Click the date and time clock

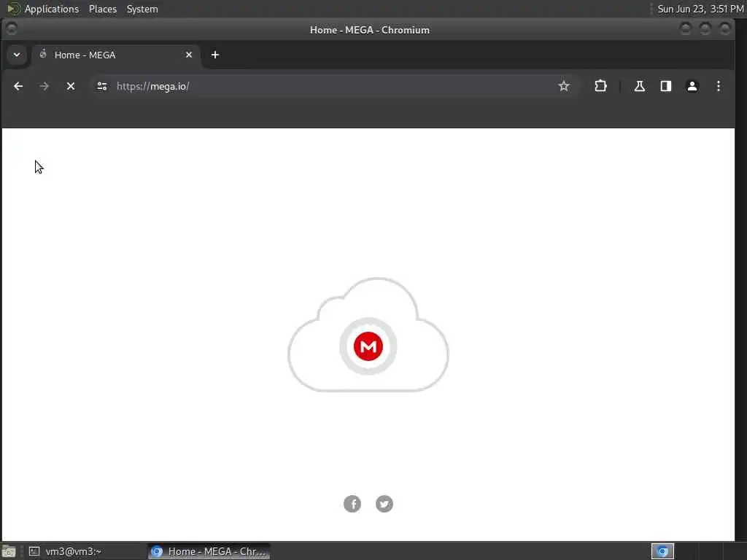(x=700, y=9)
